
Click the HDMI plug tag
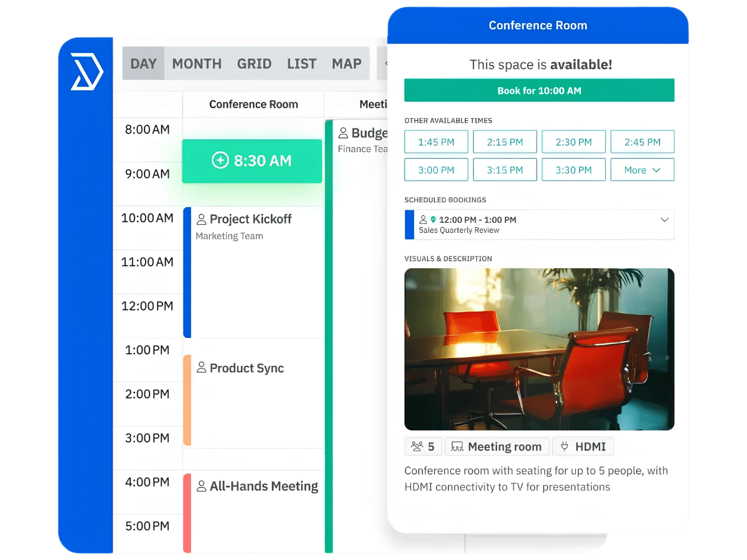coord(583,447)
